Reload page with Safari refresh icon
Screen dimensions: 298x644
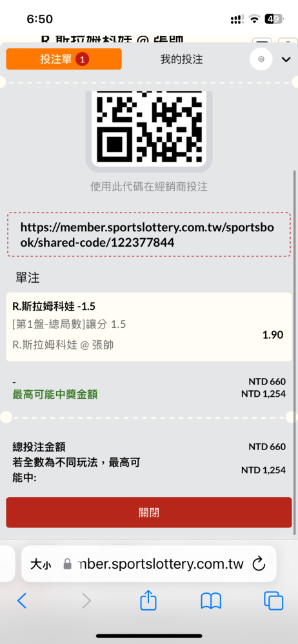pyautogui.click(x=259, y=564)
